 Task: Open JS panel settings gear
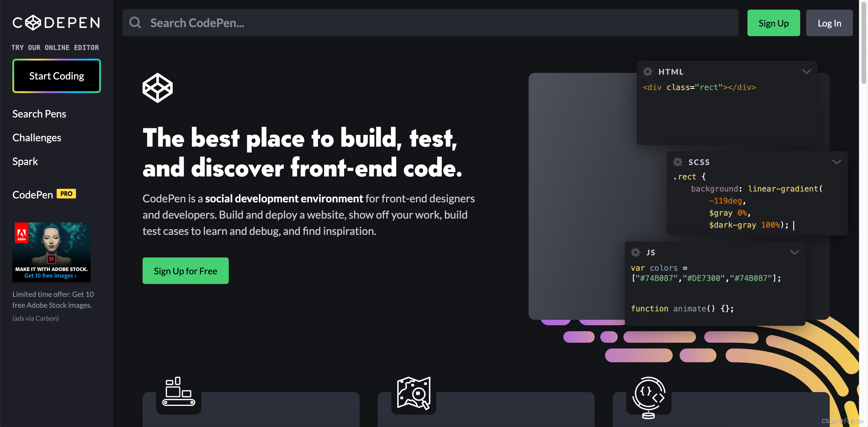point(636,252)
